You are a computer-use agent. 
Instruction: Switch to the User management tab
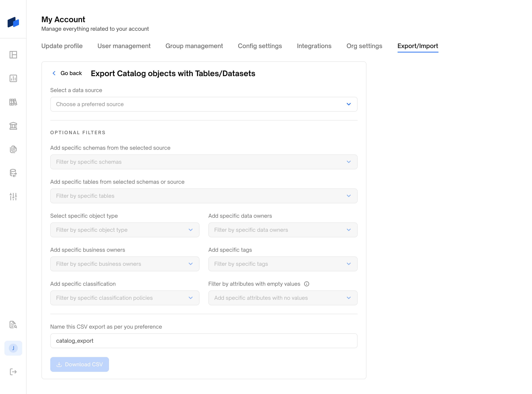[124, 46]
